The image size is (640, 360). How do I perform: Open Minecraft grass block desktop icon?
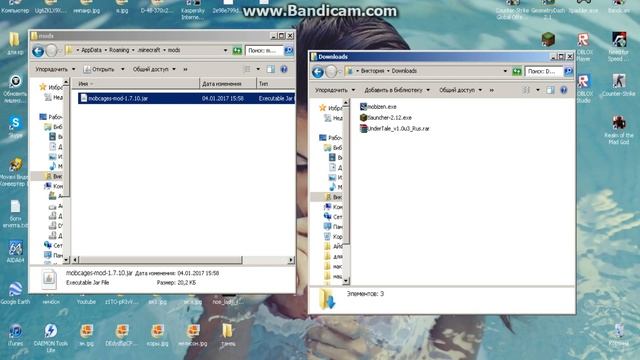(x=548, y=40)
